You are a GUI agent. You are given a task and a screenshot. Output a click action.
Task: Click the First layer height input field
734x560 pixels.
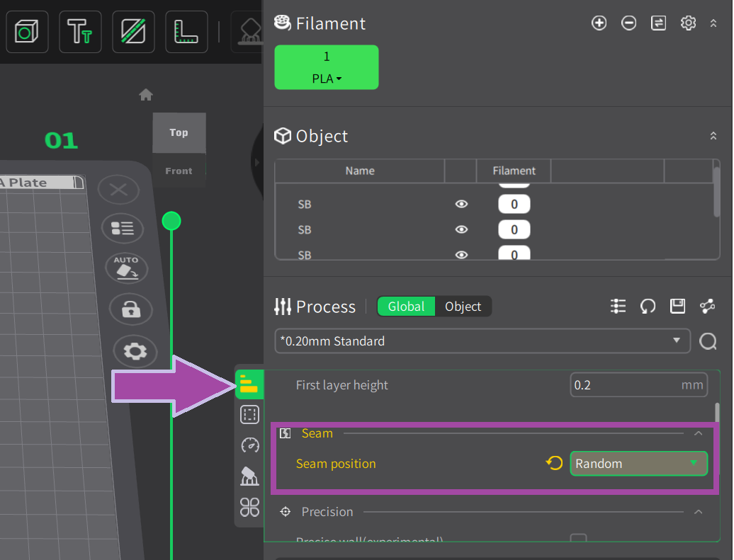623,385
